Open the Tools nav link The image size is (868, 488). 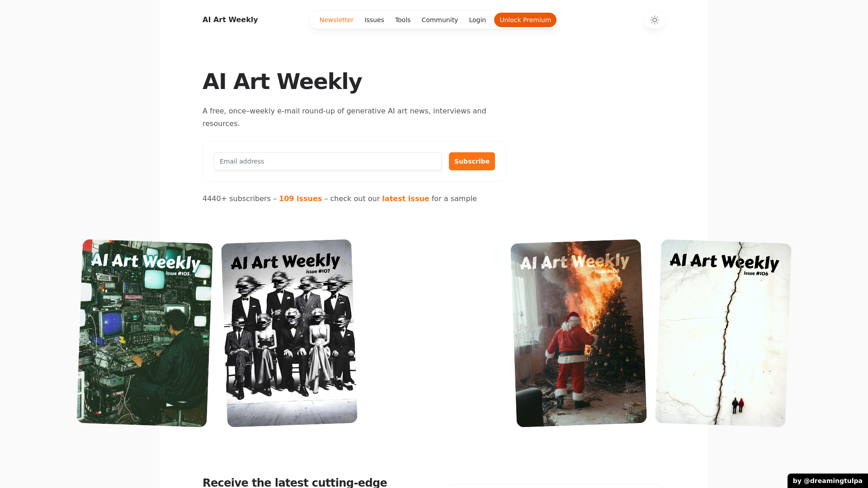pos(403,20)
